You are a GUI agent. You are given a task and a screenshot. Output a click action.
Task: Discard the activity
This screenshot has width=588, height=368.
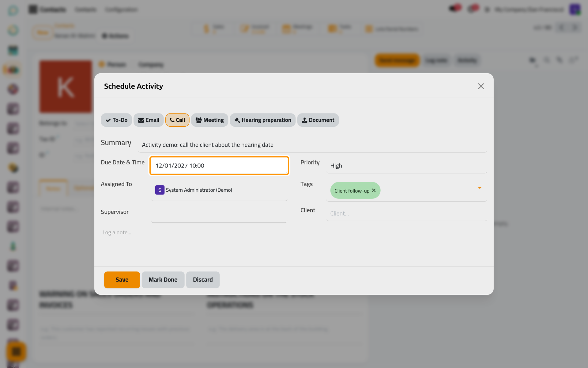click(203, 280)
